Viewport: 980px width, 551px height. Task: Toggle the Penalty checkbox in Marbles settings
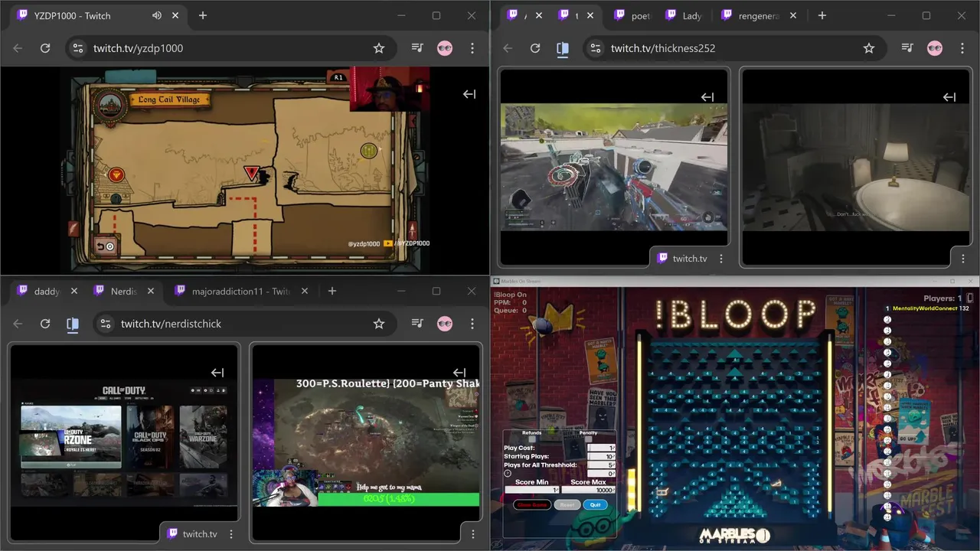click(x=588, y=439)
